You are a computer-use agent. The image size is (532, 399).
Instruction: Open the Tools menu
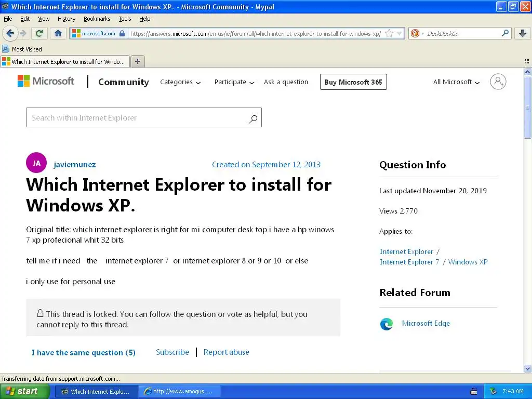pos(125,19)
